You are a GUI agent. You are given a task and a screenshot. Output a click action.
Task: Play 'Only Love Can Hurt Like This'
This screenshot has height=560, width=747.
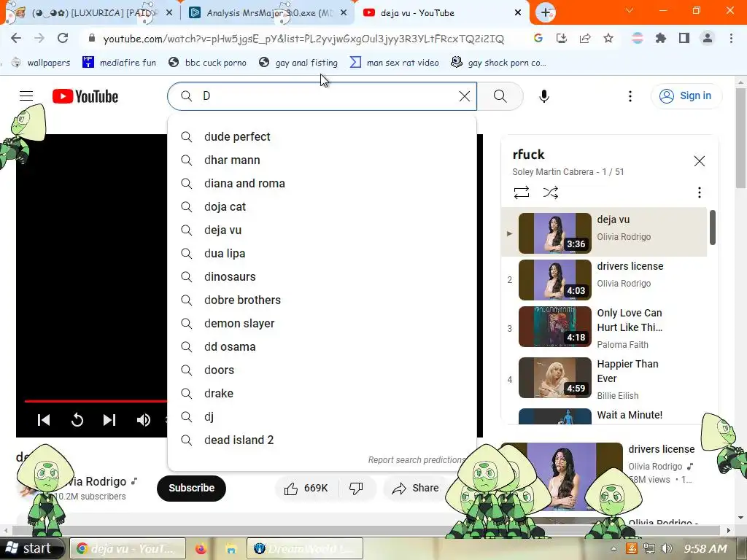[604, 328]
